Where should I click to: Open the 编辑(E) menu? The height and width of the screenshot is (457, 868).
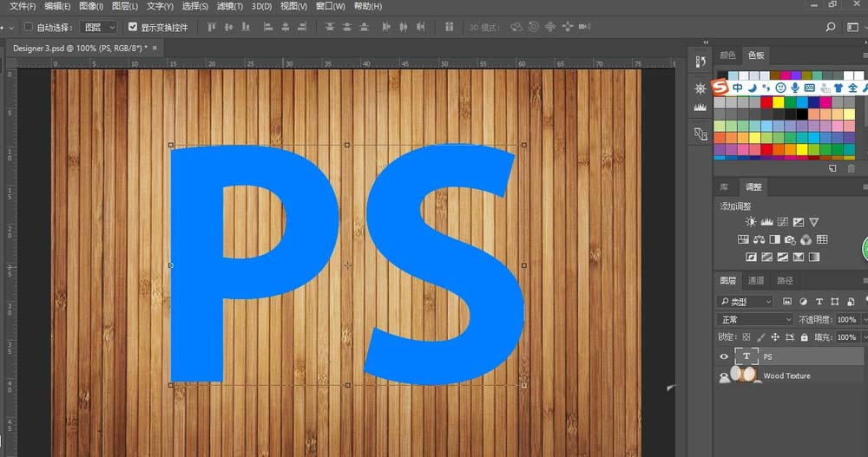coord(57,6)
